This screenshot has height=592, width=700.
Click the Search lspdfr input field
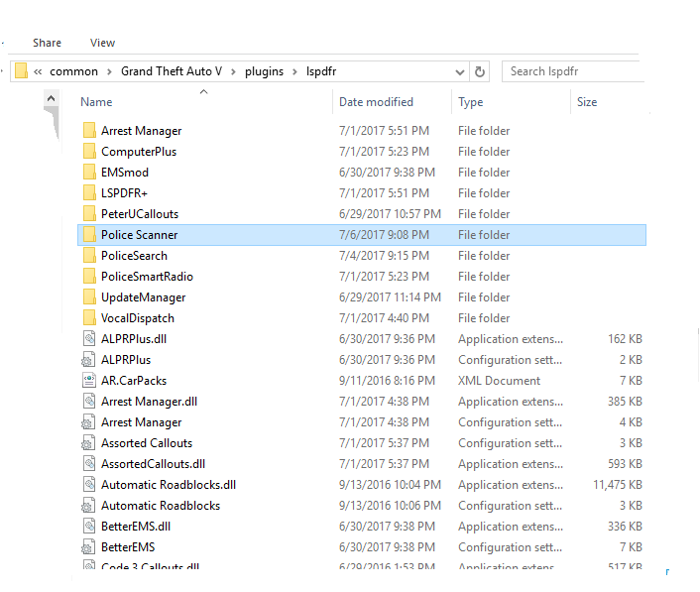573,71
